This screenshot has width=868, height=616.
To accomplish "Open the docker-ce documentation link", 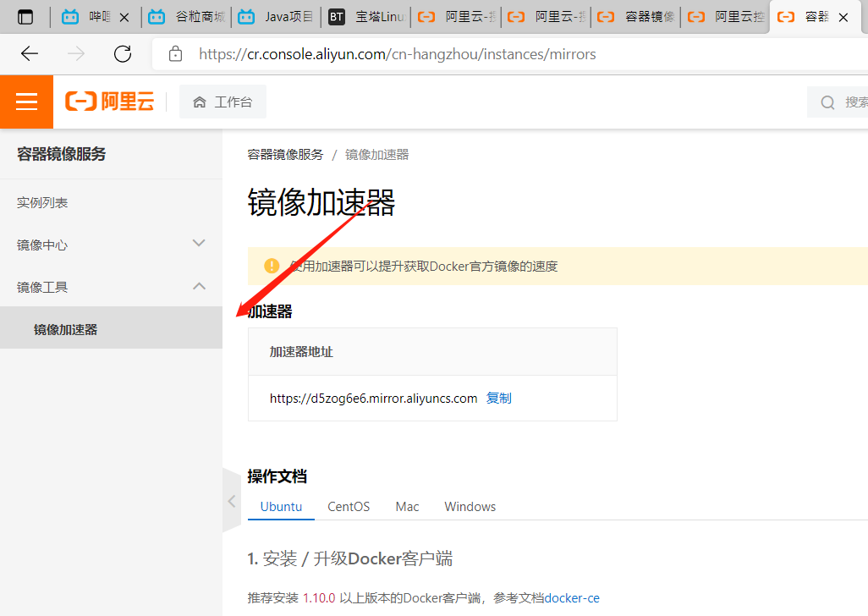I will (571, 597).
